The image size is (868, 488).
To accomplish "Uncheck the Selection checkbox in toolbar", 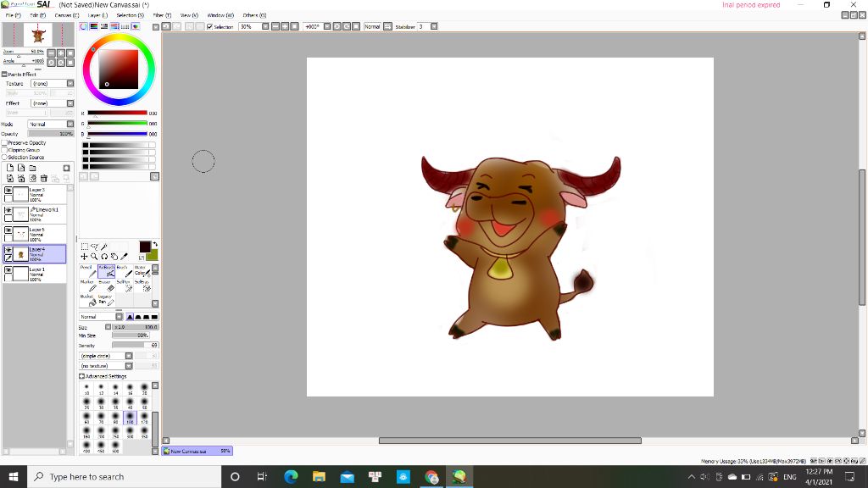I will pyautogui.click(x=210, y=26).
